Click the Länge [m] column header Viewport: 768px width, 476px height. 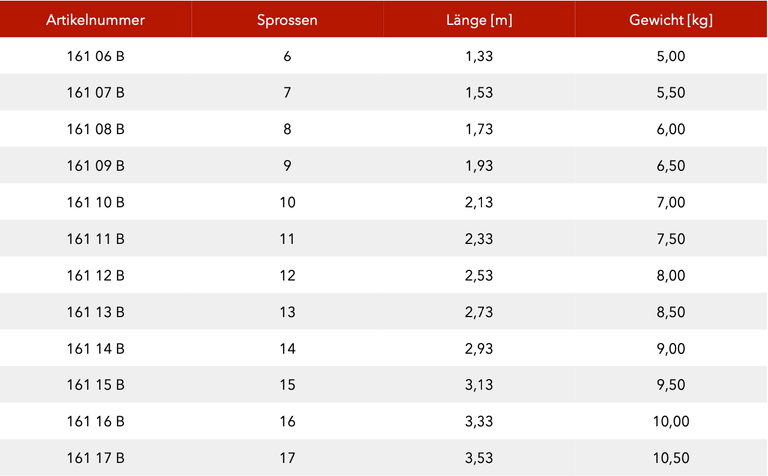(x=479, y=20)
